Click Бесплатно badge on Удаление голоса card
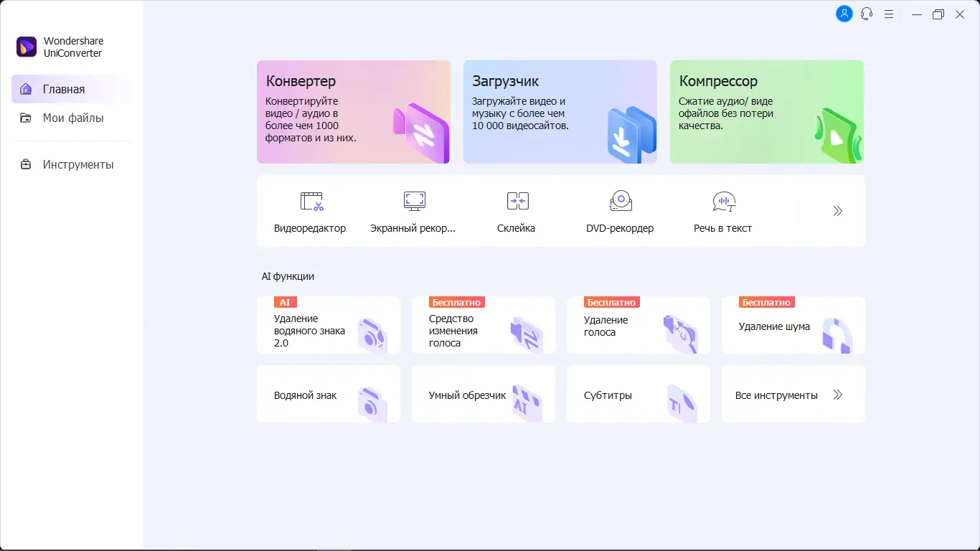980x551 pixels. pos(611,302)
